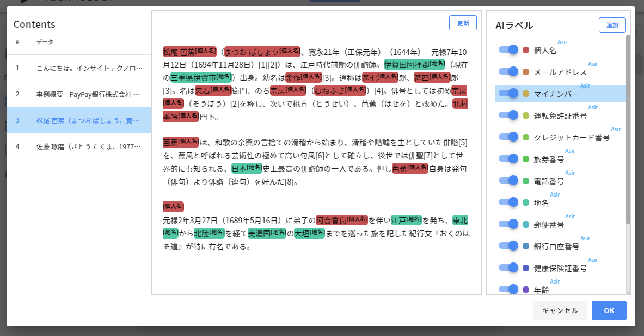Toggle the 健康保険証番号 label switch
Screen dimensions: 644x336
(x=508, y=267)
